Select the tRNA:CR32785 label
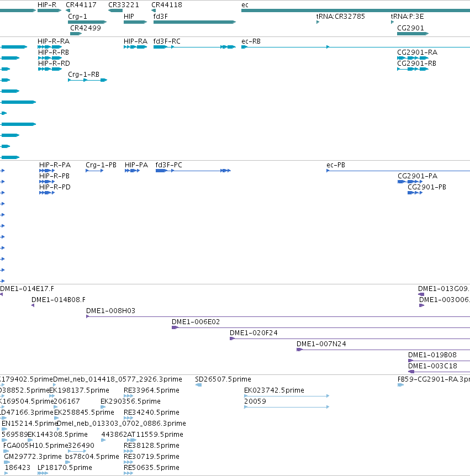This screenshot has height=476, width=470. [341, 17]
